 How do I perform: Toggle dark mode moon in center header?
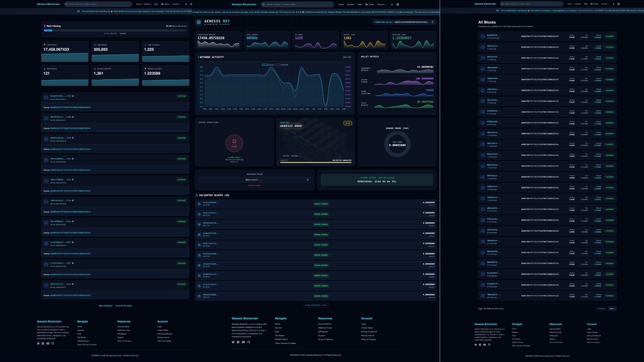[x=392, y=4]
